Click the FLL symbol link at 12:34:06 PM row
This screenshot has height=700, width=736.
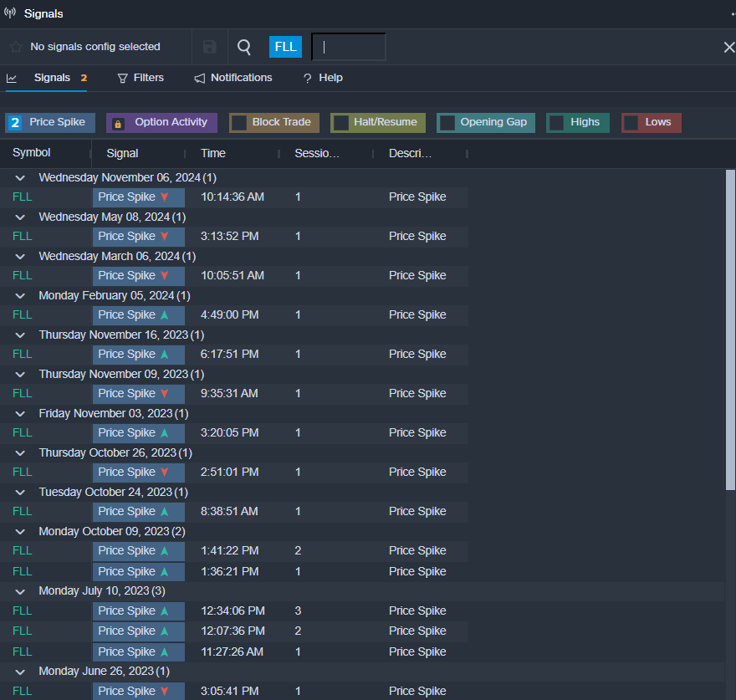pyautogui.click(x=22, y=611)
